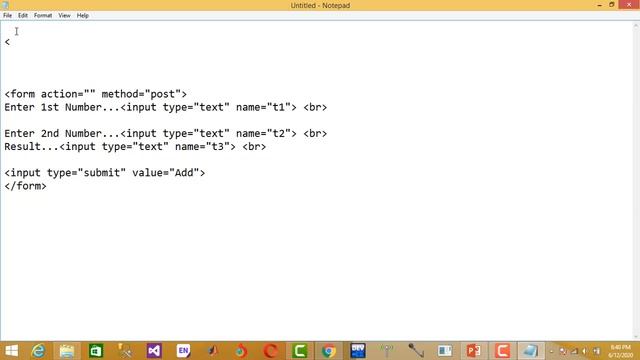The height and width of the screenshot is (360, 640).
Task: Launch Firefox from taskbar
Action: [241, 351]
